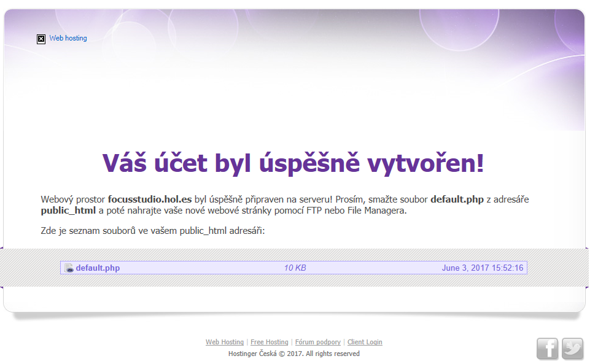
Task: Open the Web Hosting footer link
Action: coord(225,343)
